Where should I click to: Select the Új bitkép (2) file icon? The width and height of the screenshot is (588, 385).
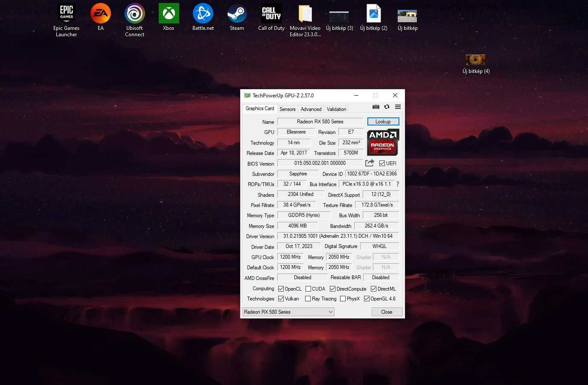(374, 17)
